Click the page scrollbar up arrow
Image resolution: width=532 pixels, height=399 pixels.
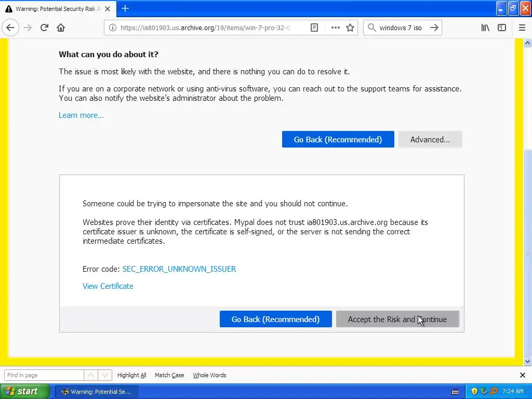point(528,43)
